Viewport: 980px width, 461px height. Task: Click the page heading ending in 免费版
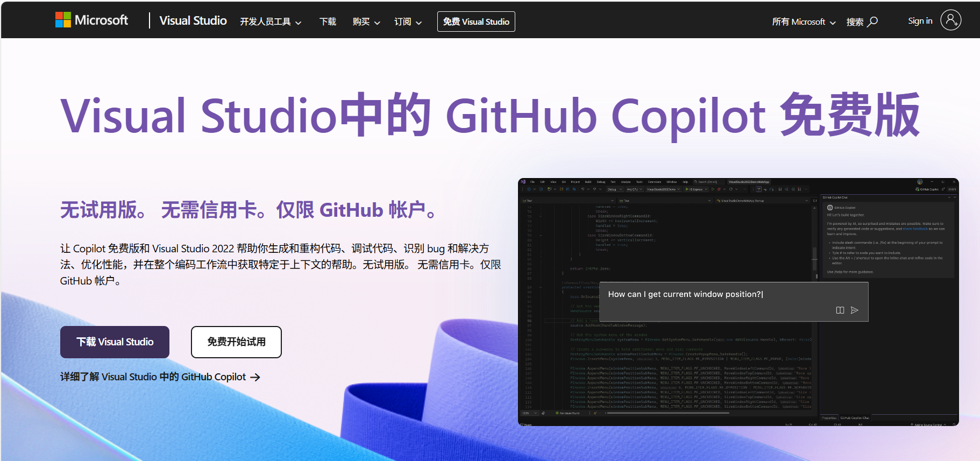point(490,115)
